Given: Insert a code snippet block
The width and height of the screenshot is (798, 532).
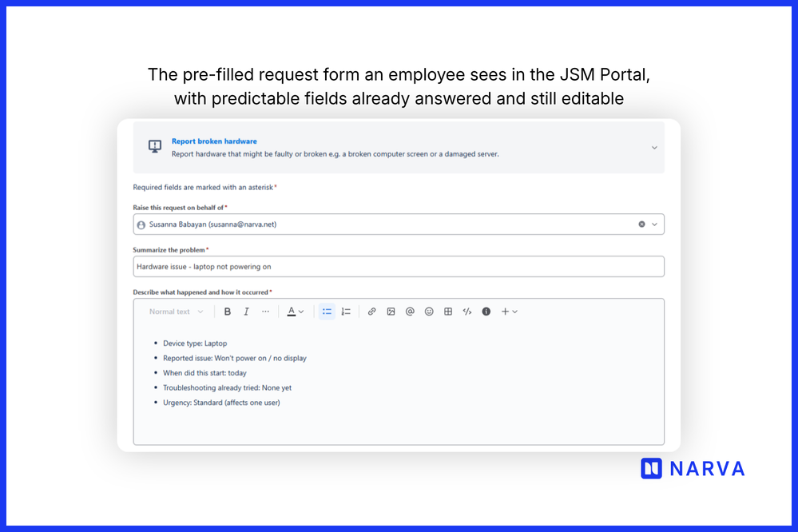Looking at the screenshot, I should [x=467, y=312].
